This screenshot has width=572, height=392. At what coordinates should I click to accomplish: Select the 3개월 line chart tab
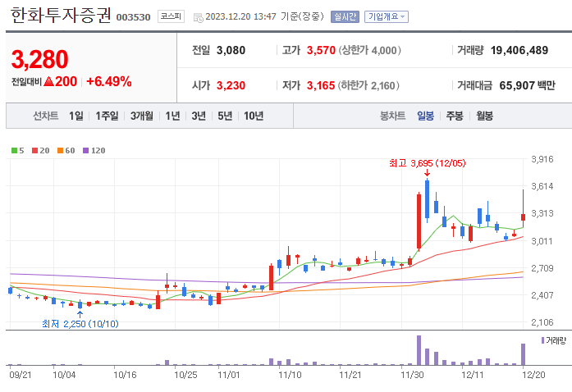pos(141,116)
